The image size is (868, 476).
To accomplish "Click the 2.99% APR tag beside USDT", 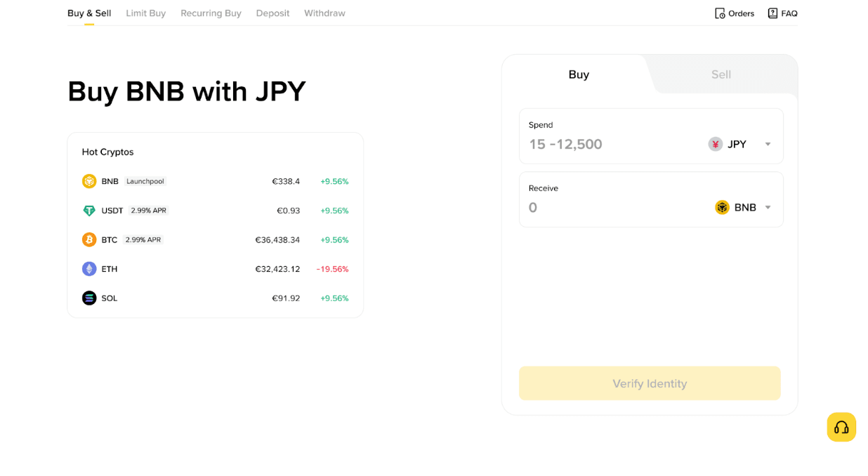I will click(x=149, y=211).
